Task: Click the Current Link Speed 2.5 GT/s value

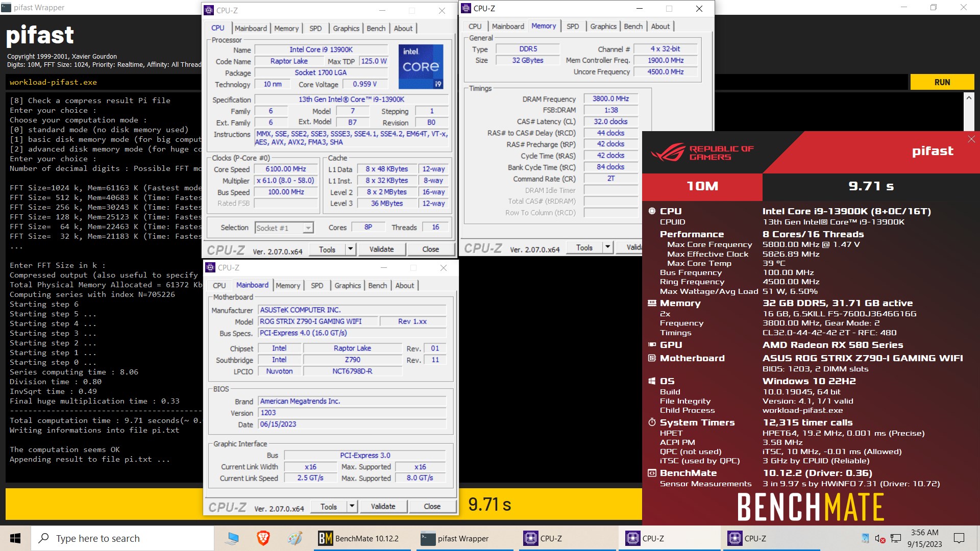Action: (x=310, y=478)
